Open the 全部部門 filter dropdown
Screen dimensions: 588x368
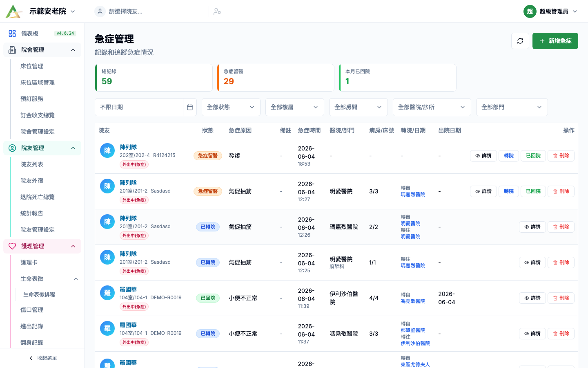[512, 107]
